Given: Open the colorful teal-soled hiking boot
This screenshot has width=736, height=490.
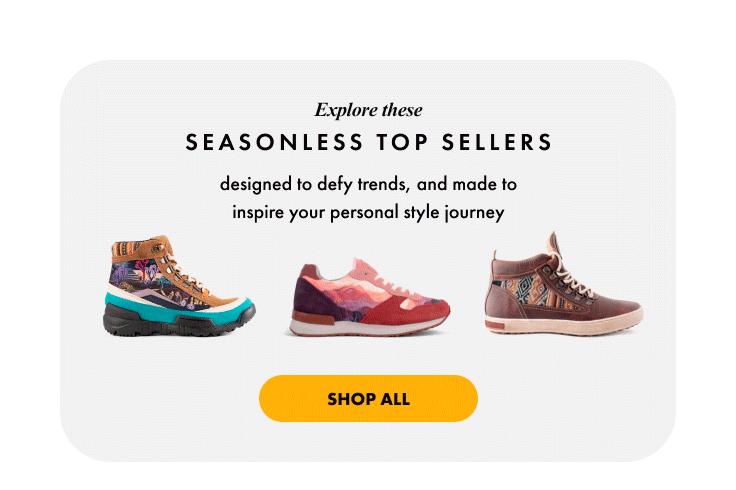Looking at the screenshot, I should [x=179, y=285].
